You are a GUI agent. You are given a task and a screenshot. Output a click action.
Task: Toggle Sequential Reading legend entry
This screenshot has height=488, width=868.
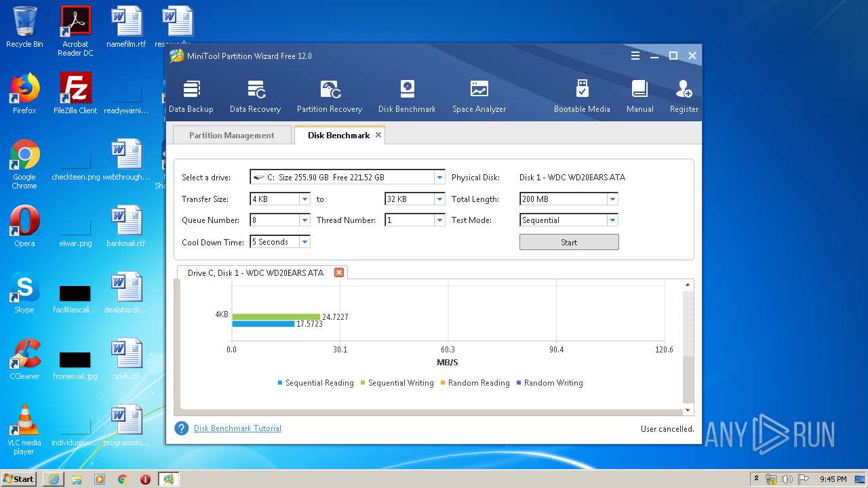(316, 383)
